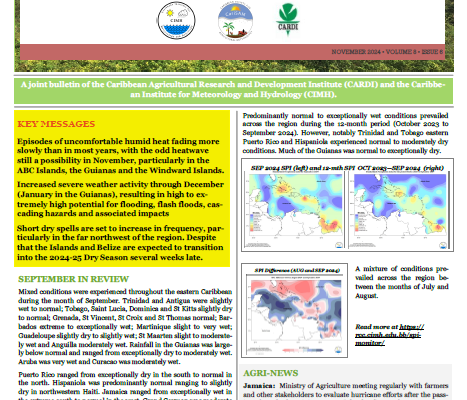This screenshot has width=467, height=400.
Task: Click the CIMH circular logo
Action: [176, 21]
